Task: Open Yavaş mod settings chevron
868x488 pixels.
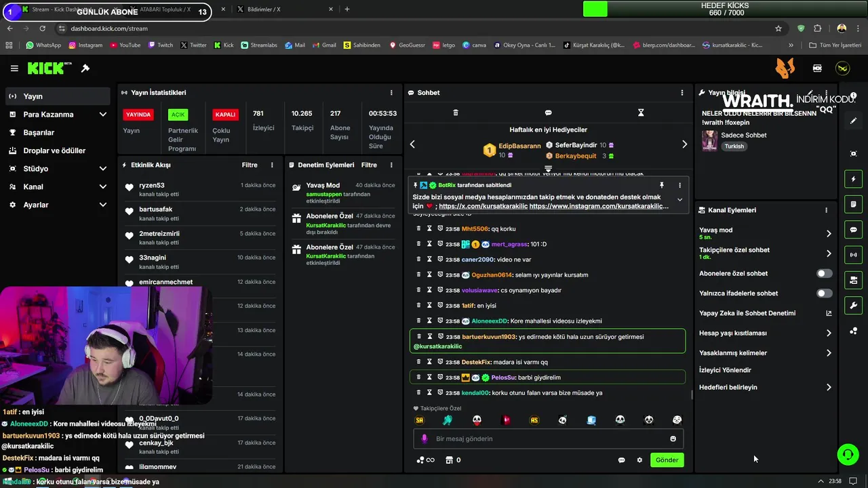Action: [829, 233]
